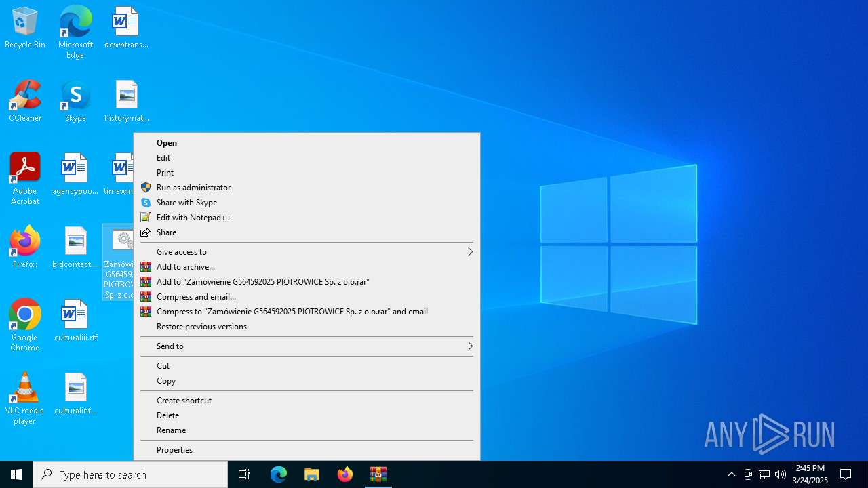Select Copy from the context menu
This screenshot has width=868, height=488.
(307, 381)
